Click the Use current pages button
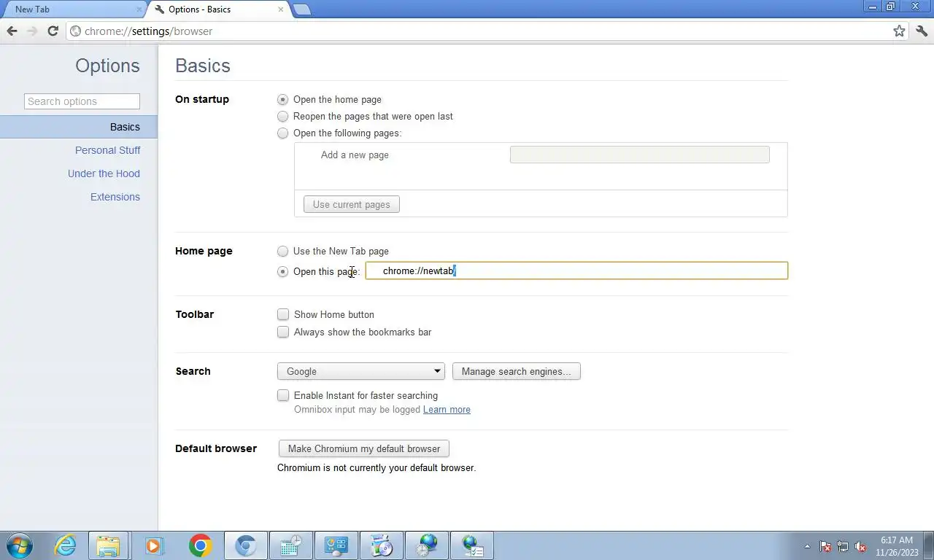The width and height of the screenshot is (934, 560). click(x=352, y=205)
